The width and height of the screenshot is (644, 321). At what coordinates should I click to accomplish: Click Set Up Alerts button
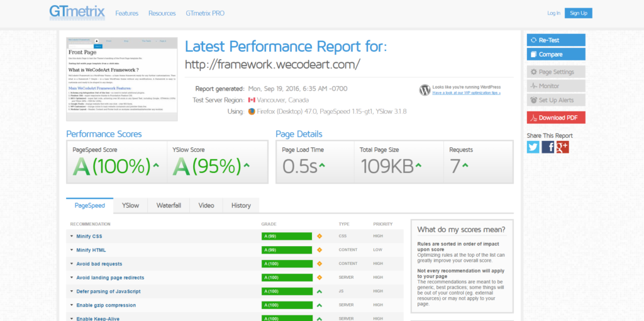coord(556,100)
